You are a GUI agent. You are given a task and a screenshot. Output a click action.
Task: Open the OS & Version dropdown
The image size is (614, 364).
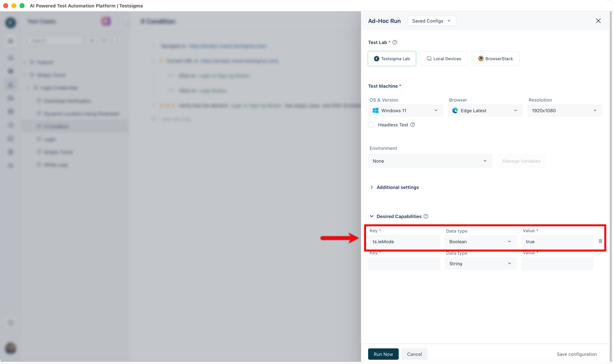(x=405, y=111)
